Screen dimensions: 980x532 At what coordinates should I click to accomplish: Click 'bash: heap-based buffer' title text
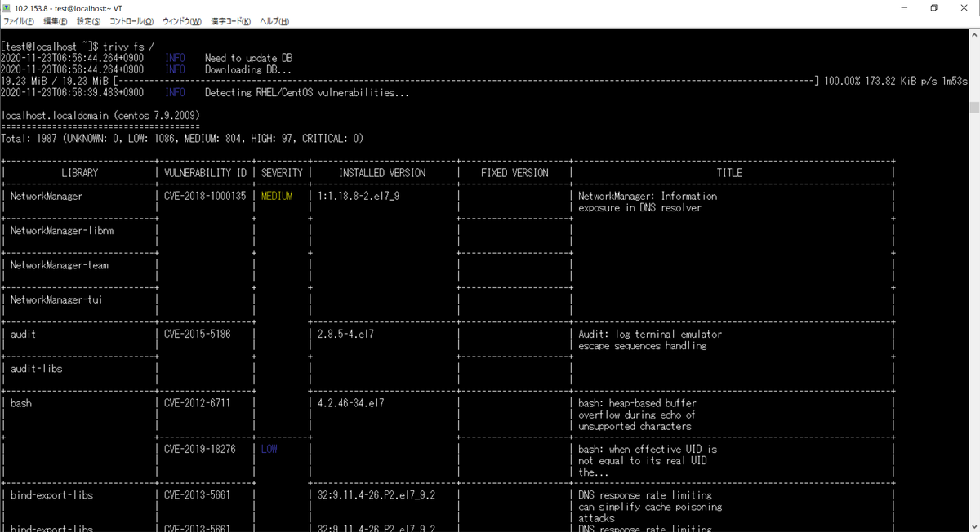click(x=637, y=403)
